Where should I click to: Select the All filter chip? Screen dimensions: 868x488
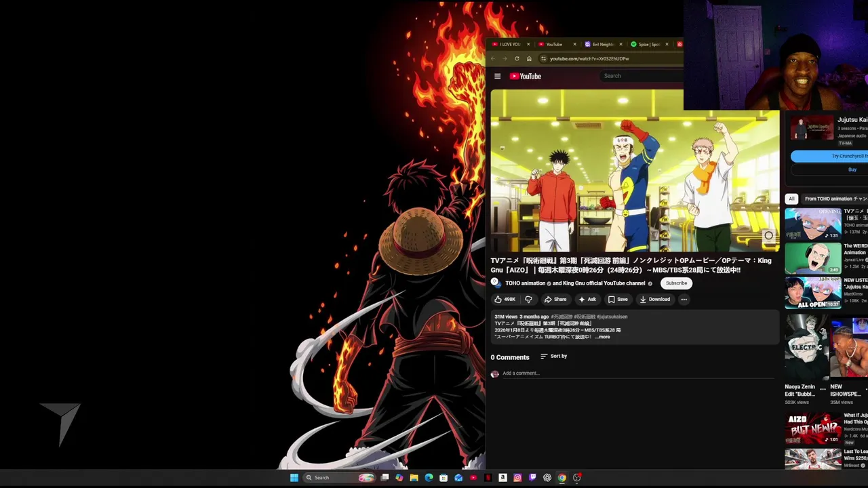click(791, 199)
